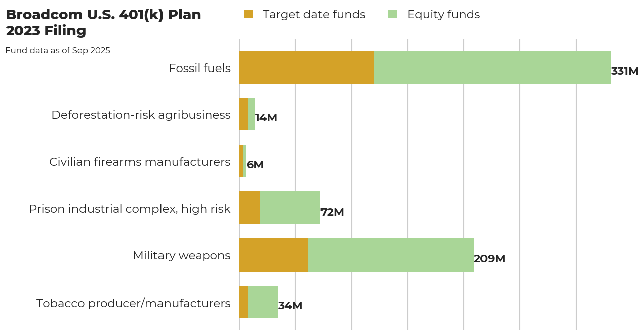Select the 'Civilian firearms manufacturers' label

pyautogui.click(x=140, y=162)
